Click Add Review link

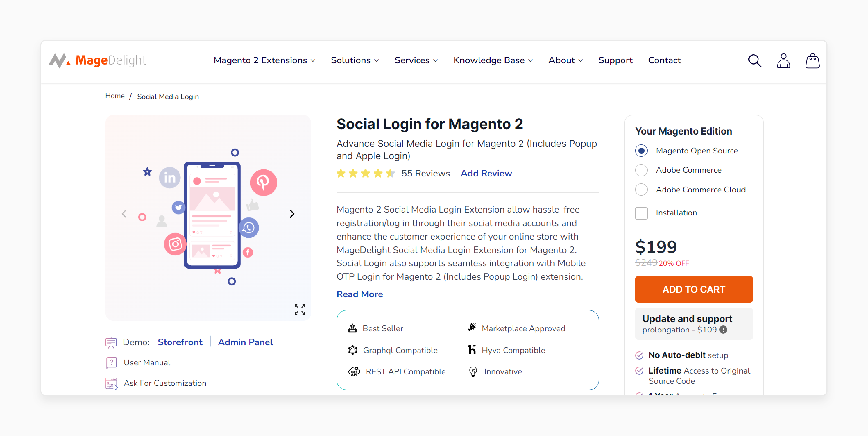pos(486,173)
